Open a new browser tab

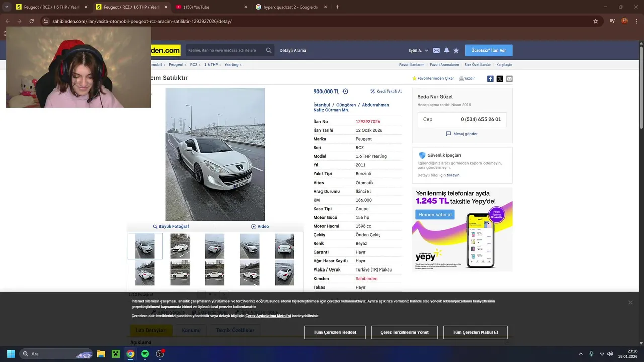pos(337,7)
